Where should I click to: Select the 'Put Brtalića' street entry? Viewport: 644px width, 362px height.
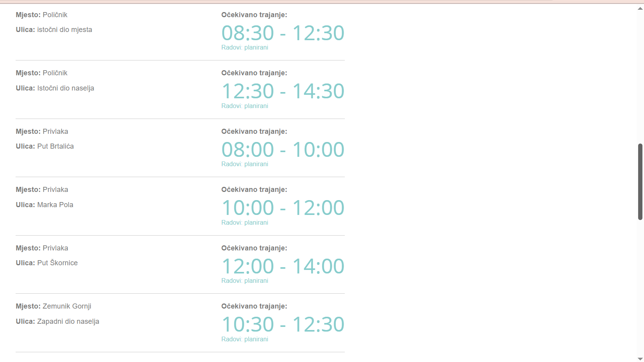[55, 146]
